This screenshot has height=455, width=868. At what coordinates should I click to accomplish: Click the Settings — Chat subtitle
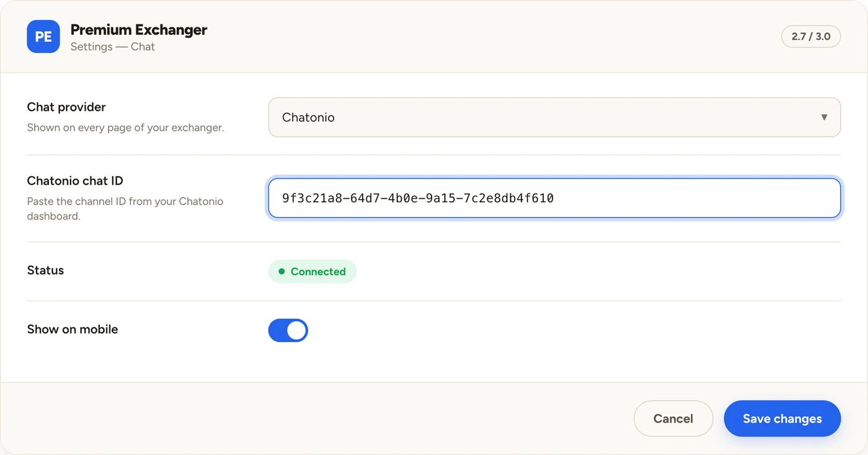tap(113, 46)
